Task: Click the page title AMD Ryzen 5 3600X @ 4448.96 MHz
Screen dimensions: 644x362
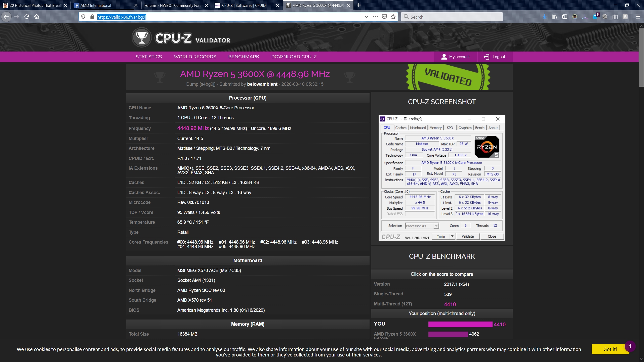Action: (x=255, y=74)
